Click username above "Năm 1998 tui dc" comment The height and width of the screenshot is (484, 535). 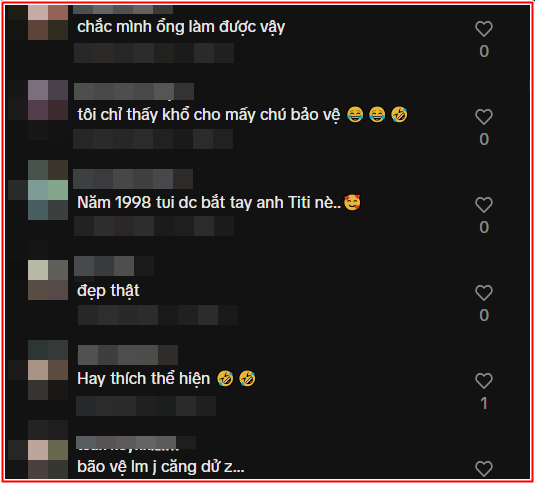coord(133,179)
